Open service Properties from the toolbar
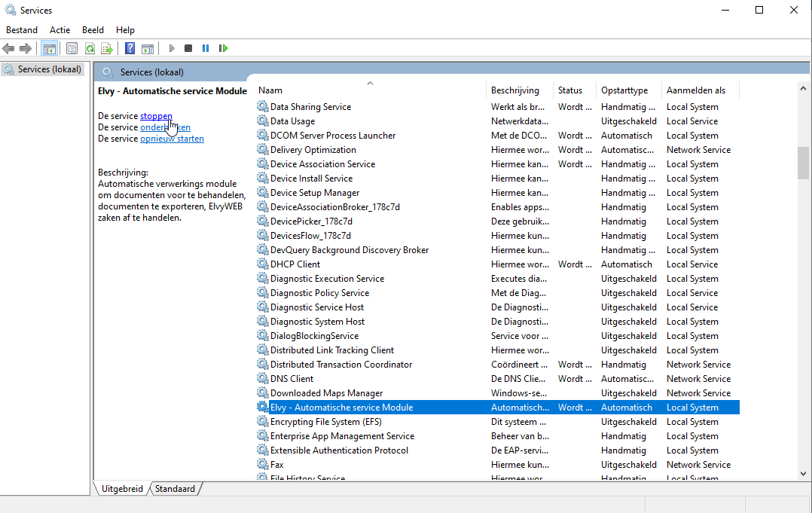812x513 pixels. click(x=72, y=49)
